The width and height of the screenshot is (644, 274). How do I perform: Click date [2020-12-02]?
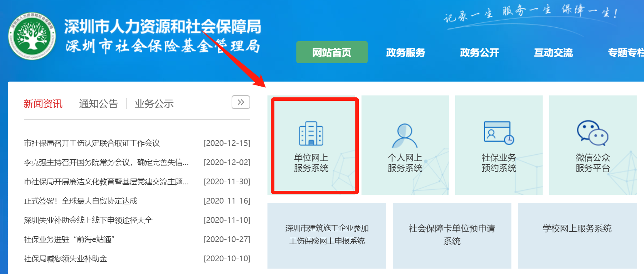(227, 162)
